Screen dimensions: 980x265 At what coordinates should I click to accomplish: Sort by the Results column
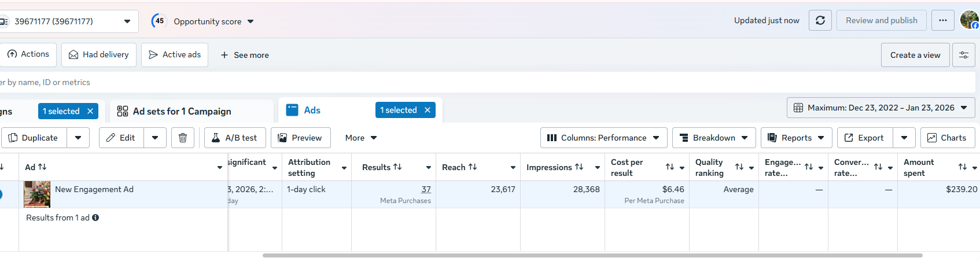[x=397, y=167]
